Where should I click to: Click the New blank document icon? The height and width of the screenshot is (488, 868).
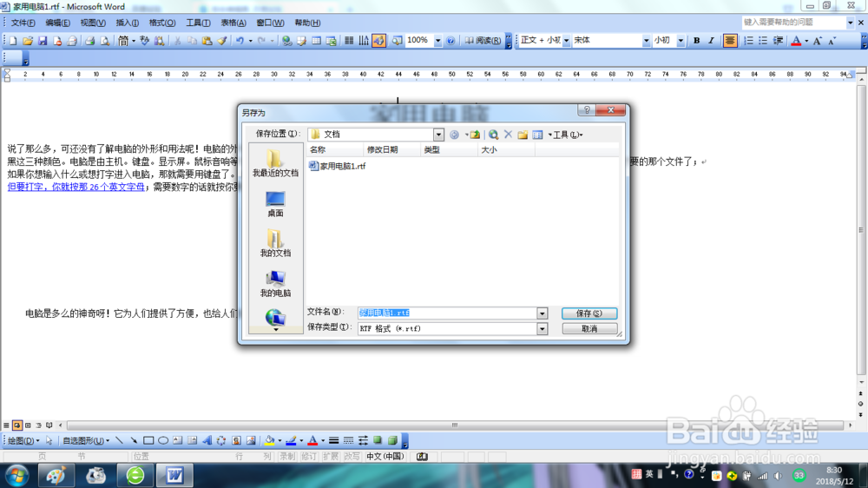pos(13,41)
